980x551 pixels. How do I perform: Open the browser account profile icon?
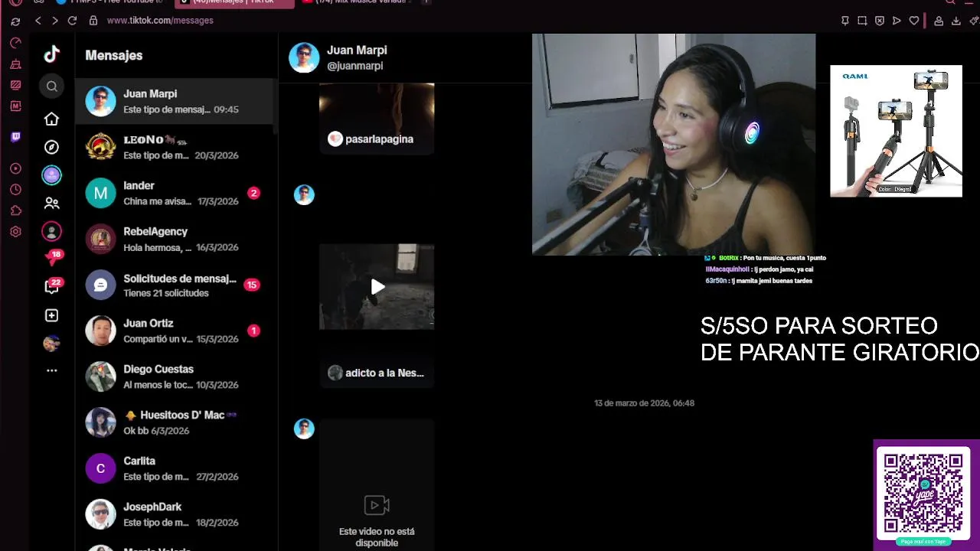939,21
